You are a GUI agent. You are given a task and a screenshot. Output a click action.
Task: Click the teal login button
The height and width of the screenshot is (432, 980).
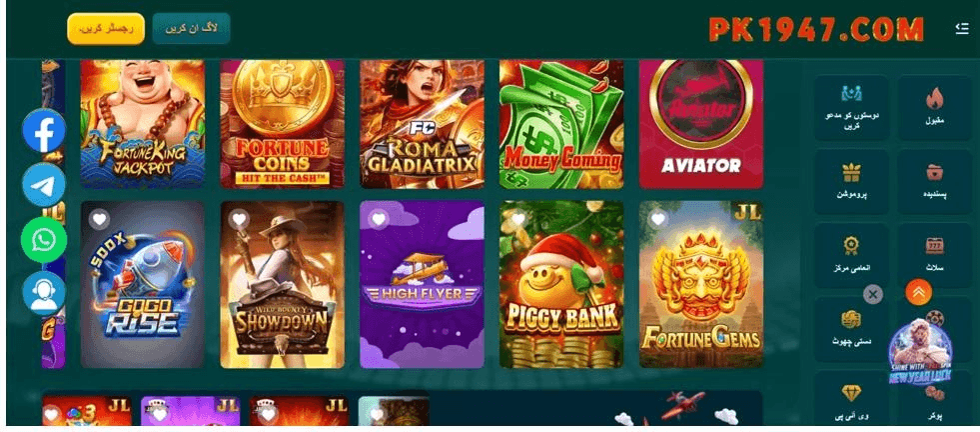pos(191,29)
